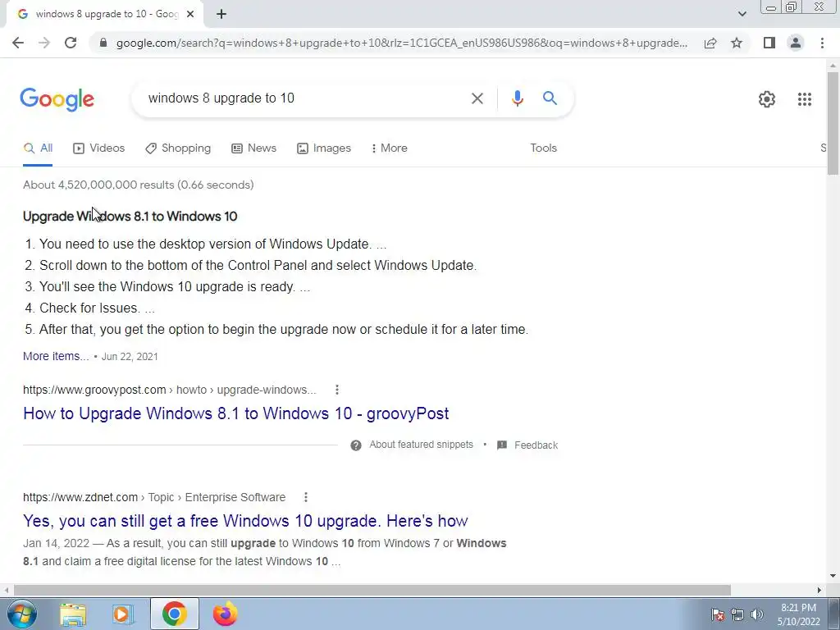The height and width of the screenshot is (630, 840).
Task: Open the three-dot menu next to zdnet.com result
Action: 306,498
